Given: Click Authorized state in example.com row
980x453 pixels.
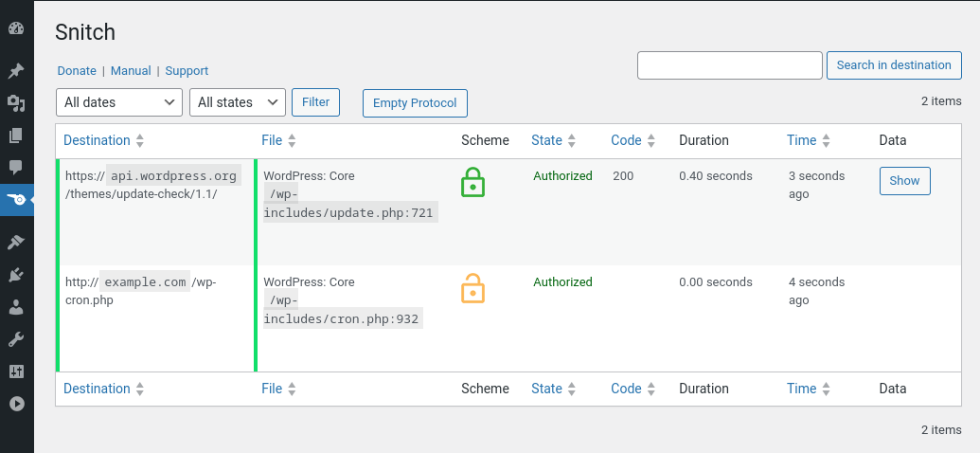Looking at the screenshot, I should coord(562,282).
